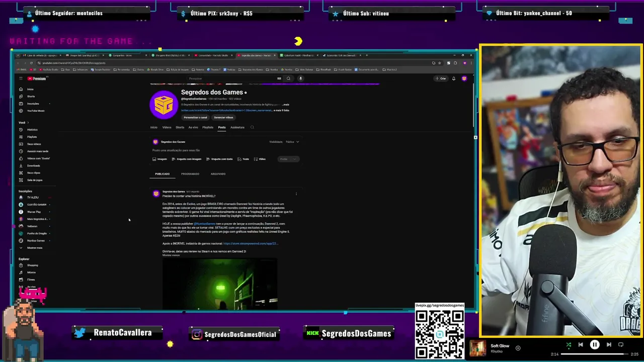Open Seus clipes in the sidebar
The width and height of the screenshot is (644, 362).
pos(33,172)
